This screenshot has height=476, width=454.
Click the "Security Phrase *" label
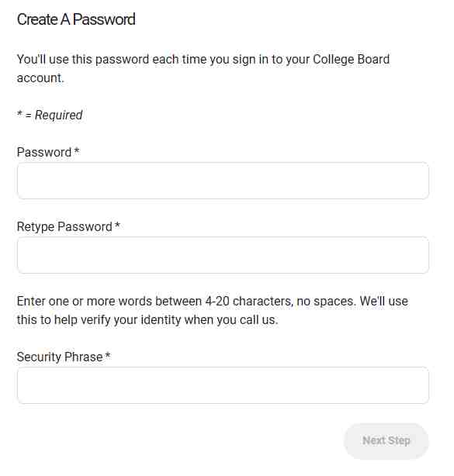click(64, 357)
